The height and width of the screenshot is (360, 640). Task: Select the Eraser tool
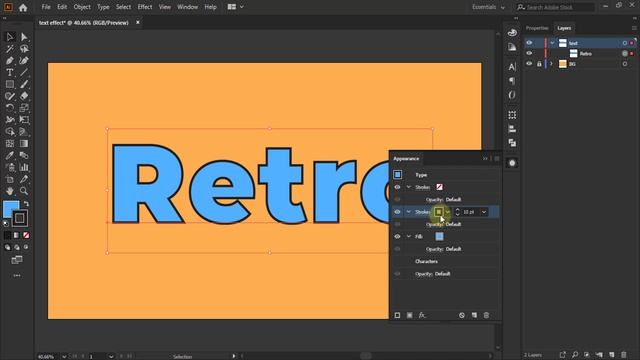tap(24, 96)
